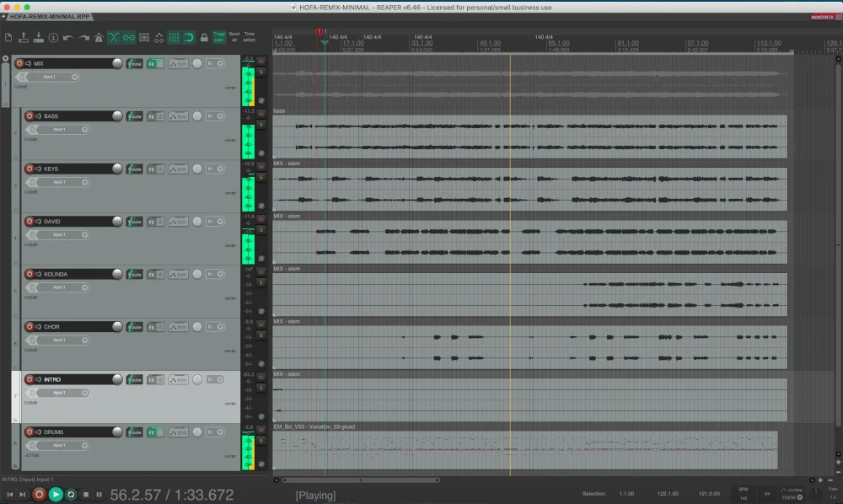Arm the KEYS track for recording
The width and height of the screenshot is (843, 504).
click(x=30, y=169)
